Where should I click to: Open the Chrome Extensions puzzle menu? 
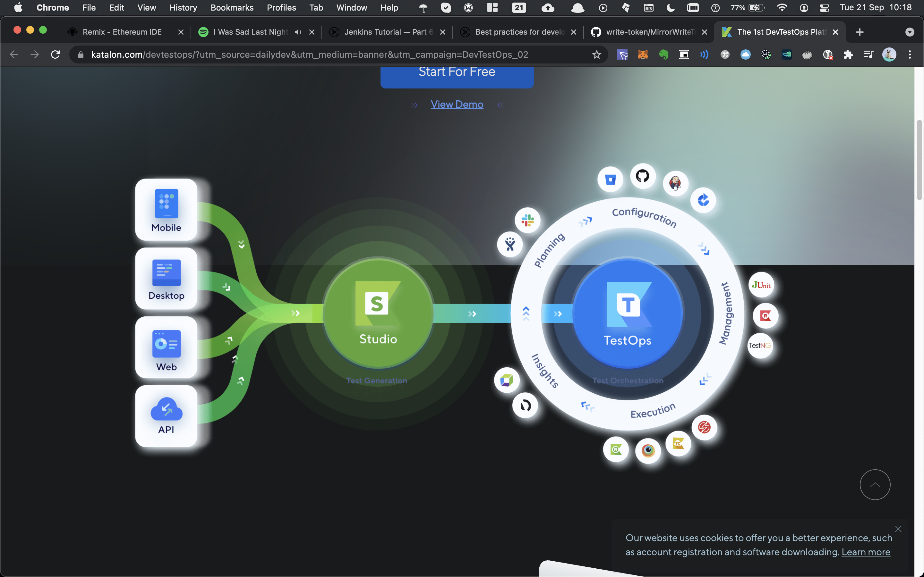[848, 54]
